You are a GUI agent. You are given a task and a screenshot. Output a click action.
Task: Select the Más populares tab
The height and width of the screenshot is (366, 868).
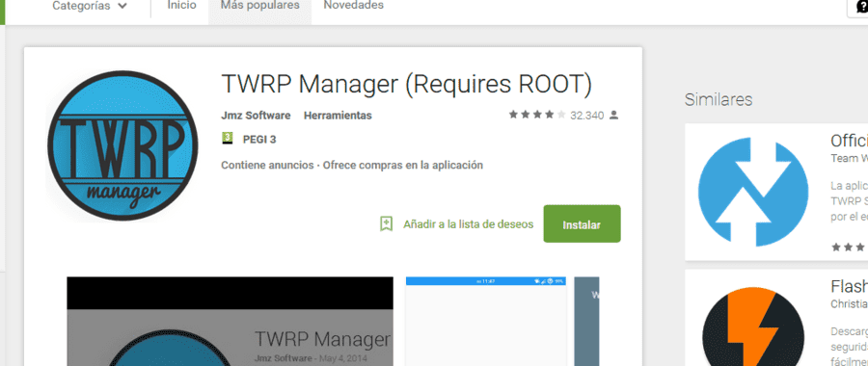[259, 6]
